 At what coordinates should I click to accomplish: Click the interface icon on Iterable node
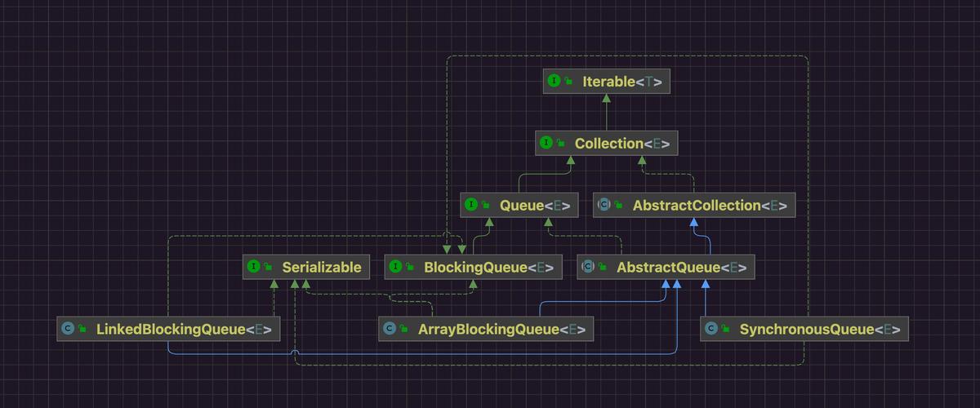(x=555, y=82)
